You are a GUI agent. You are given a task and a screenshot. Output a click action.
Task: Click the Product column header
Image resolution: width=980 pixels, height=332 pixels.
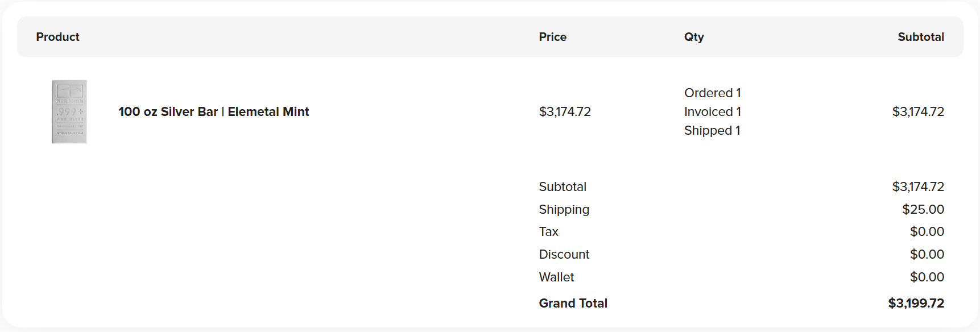point(57,37)
